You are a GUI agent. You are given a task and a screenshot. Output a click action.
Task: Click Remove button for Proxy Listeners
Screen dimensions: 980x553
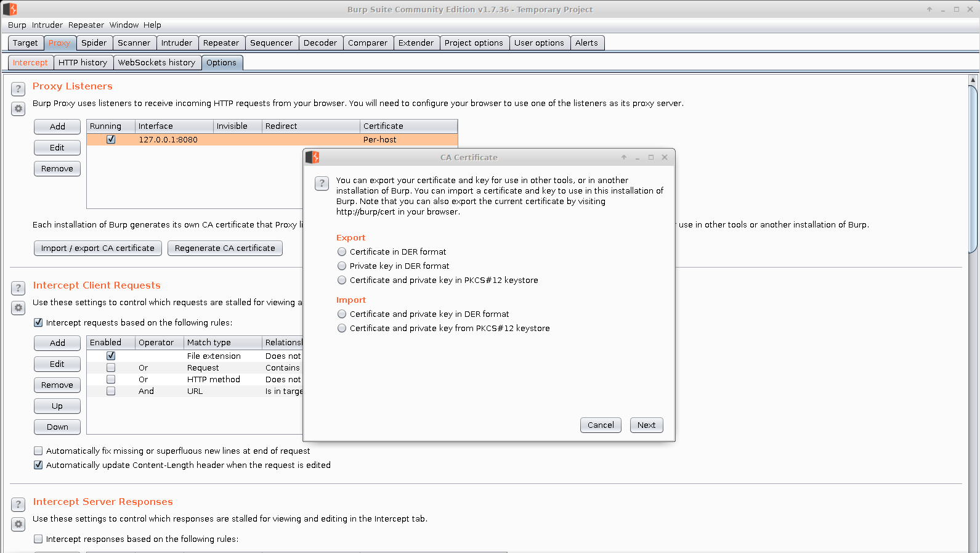tap(57, 168)
